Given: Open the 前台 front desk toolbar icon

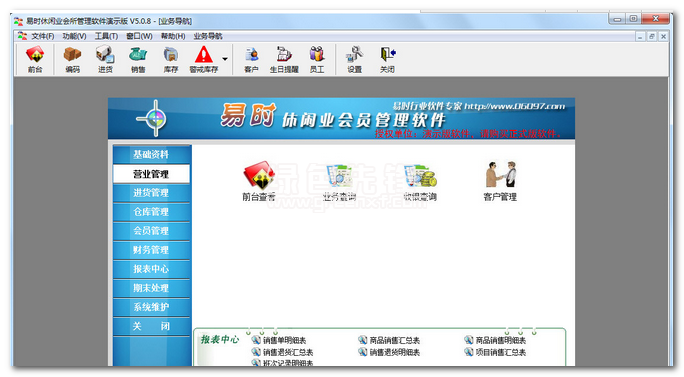Looking at the screenshot, I should click(x=35, y=59).
